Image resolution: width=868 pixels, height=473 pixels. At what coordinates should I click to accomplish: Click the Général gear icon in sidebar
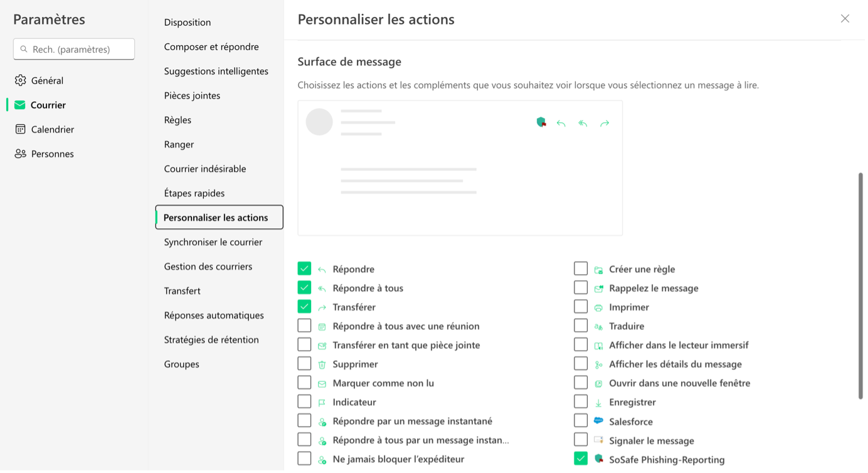pos(20,80)
